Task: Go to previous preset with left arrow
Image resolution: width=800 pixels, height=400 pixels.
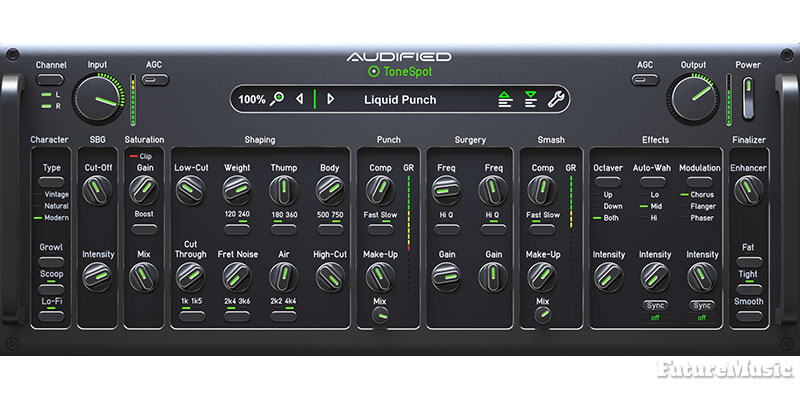Action: pos(299,99)
